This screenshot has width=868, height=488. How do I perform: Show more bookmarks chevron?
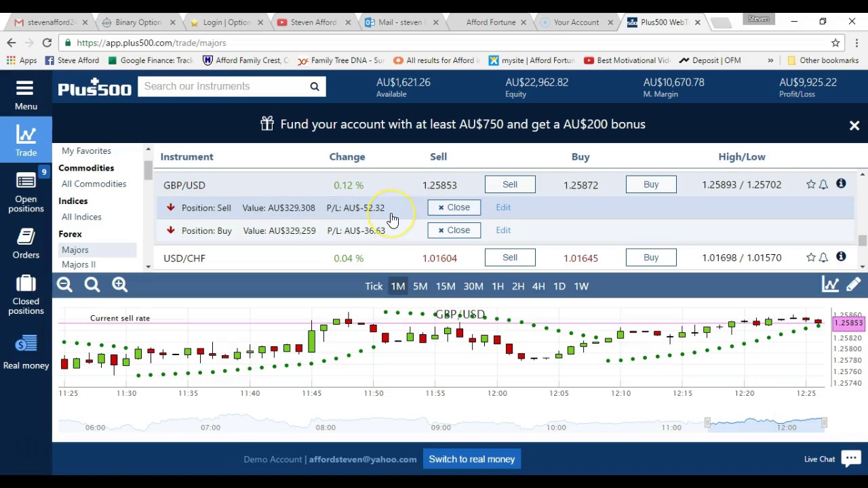point(770,60)
